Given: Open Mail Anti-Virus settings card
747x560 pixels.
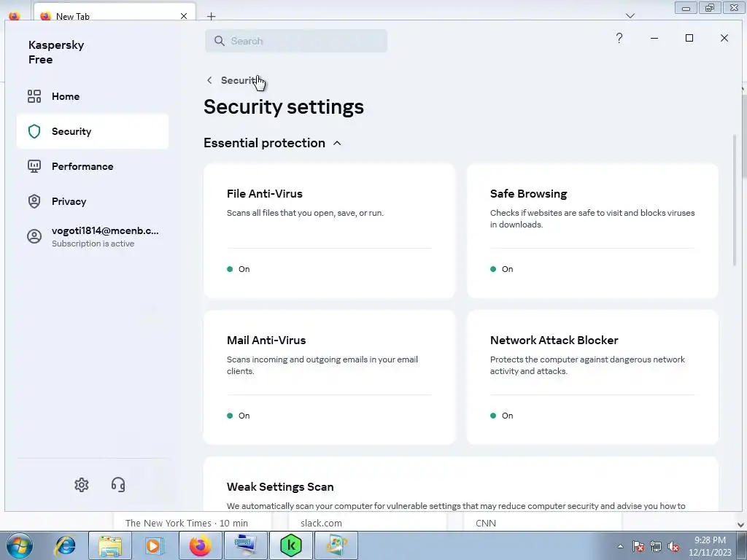Looking at the screenshot, I should [329, 378].
